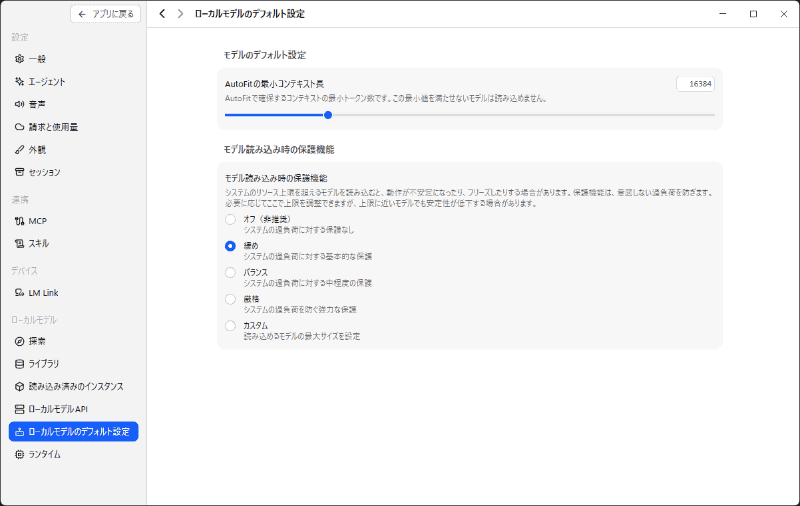Click the 16384 context length input field
800x506 pixels.
pyautogui.click(x=695, y=84)
